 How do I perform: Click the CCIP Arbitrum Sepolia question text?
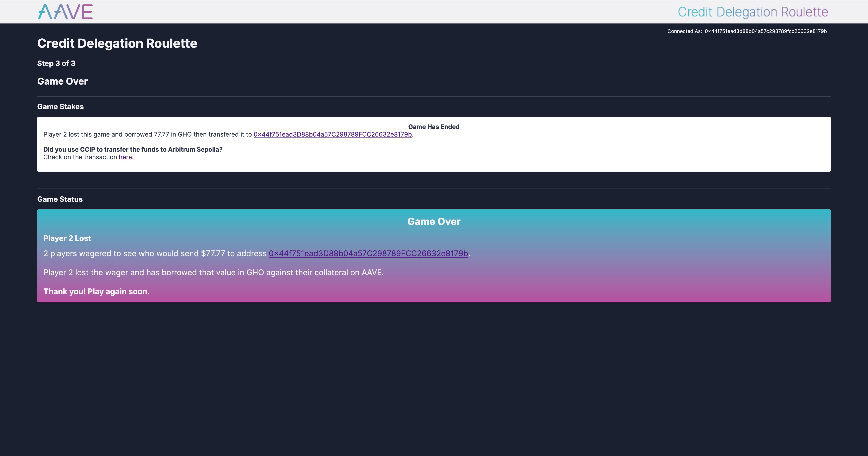tap(133, 149)
